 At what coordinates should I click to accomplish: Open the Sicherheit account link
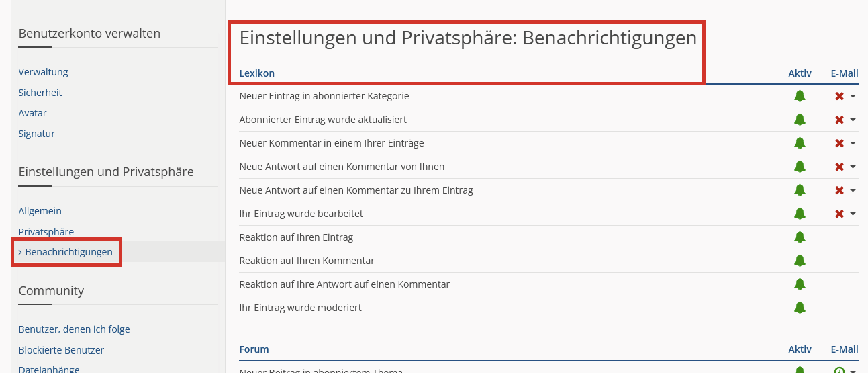tap(40, 93)
